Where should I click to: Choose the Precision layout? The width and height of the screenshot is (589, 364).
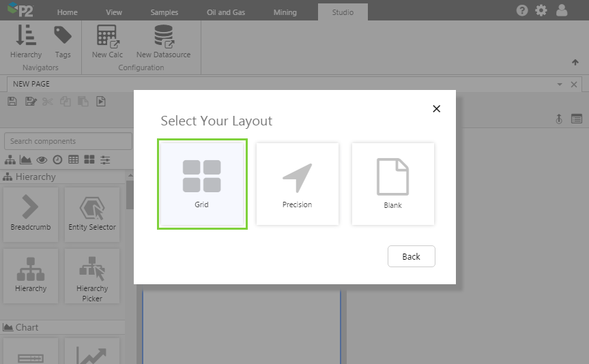(297, 184)
